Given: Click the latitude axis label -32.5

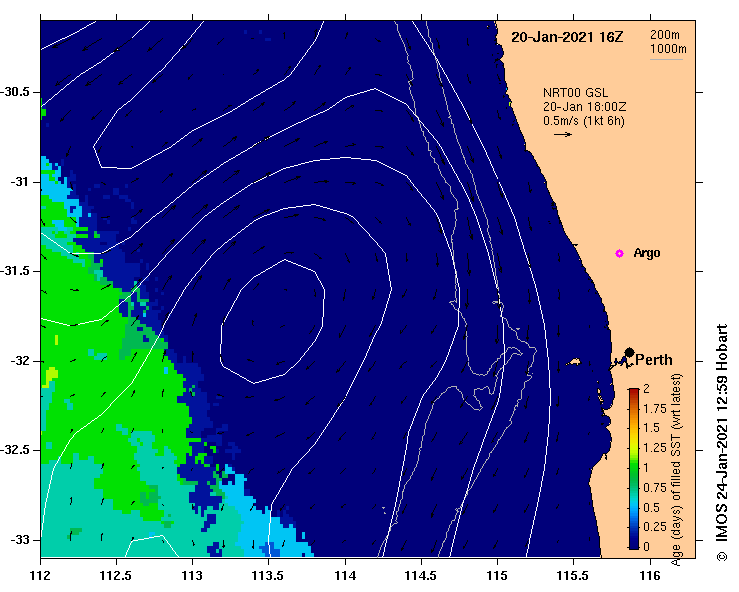Looking at the screenshot, I should [x=15, y=450].
